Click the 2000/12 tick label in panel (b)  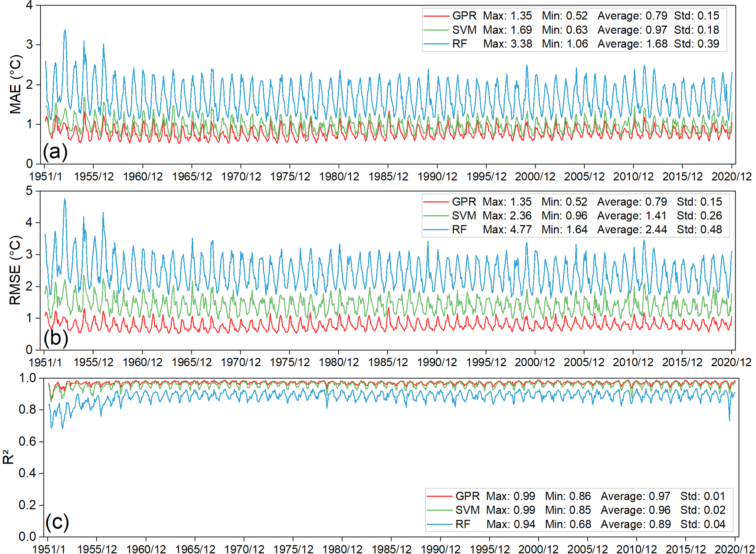tap(535, 362)
